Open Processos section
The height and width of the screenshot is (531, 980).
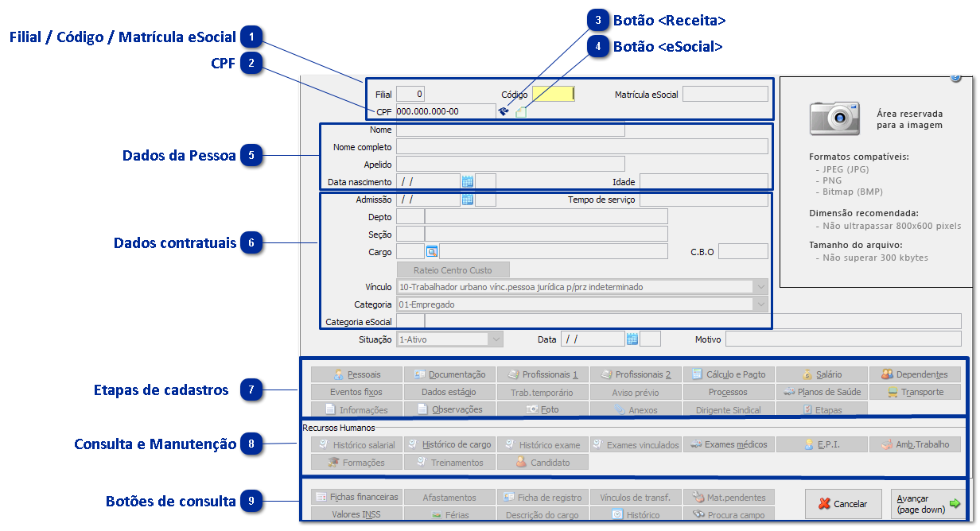[729, 392]
